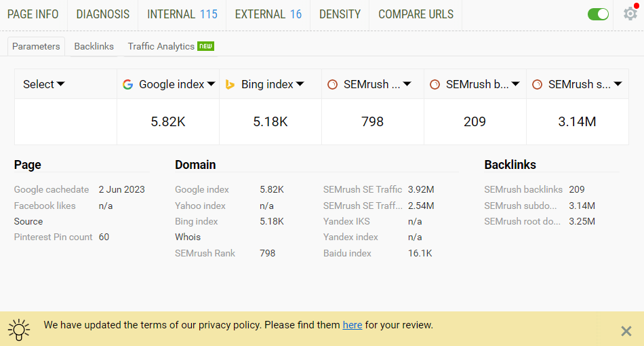This screenshot has height=346, width=644.
Task: Click the 16.1K Baidu index value
Action: click(x=420, y=253)
